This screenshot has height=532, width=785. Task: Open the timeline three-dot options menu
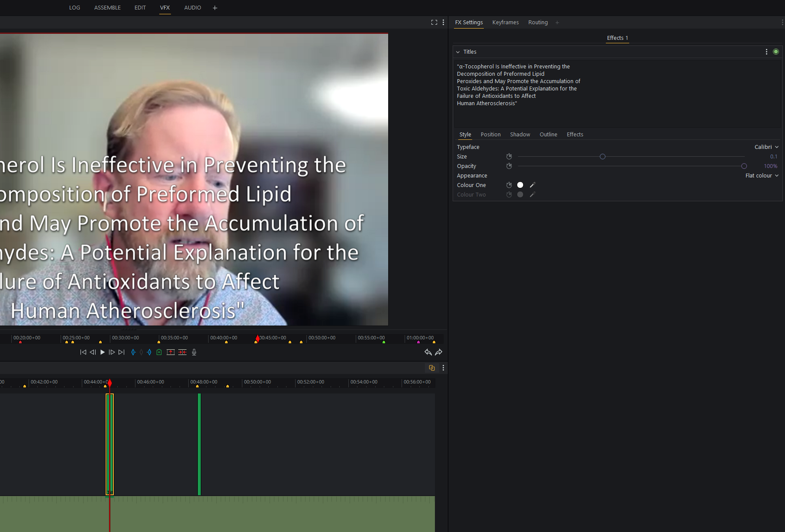coord(443,368)
